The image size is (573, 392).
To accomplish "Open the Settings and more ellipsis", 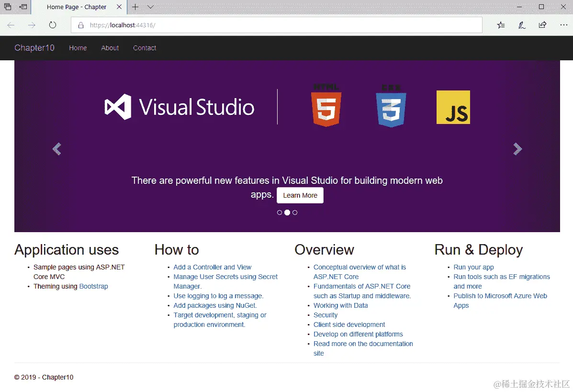I will pos(563,25).
